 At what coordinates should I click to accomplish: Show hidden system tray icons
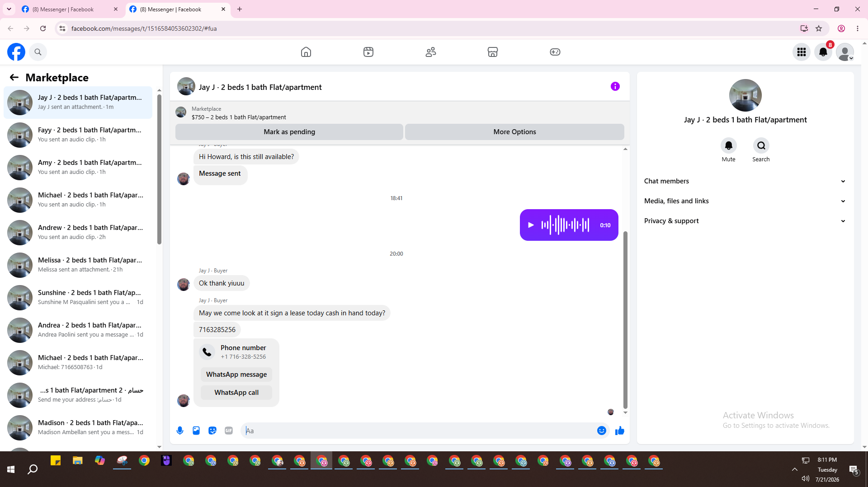[x=794, y=469]
